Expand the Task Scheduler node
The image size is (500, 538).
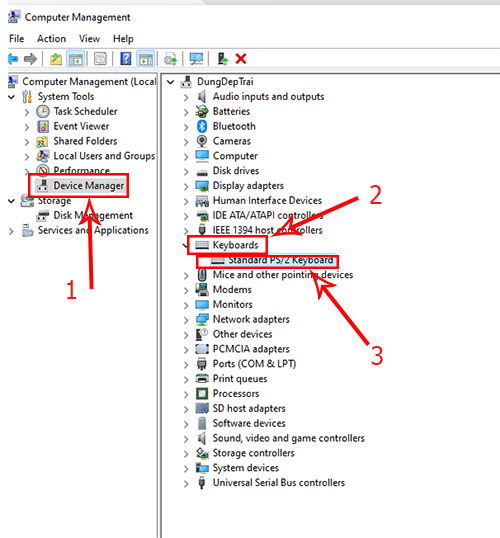(27, 112)
